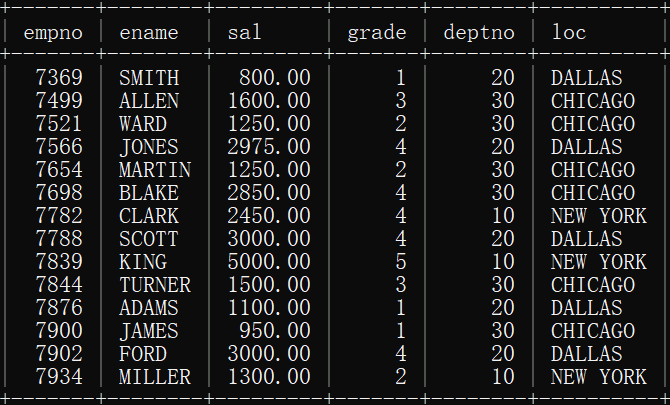This screenshot has height=405, width=670.
Task: Click SMITH's deptno value 20
Action: click(502, 78)
